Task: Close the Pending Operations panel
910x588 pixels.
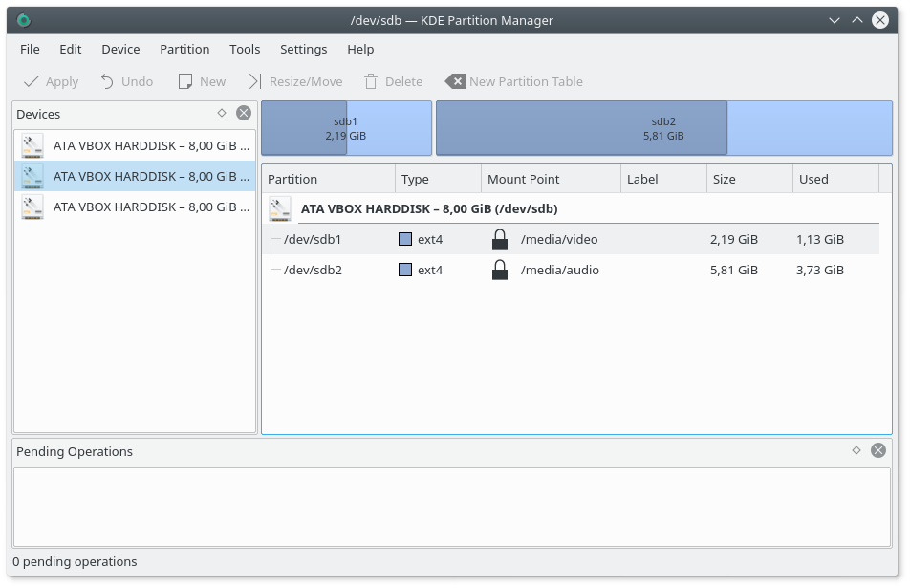Action: (x=878, y=450)
